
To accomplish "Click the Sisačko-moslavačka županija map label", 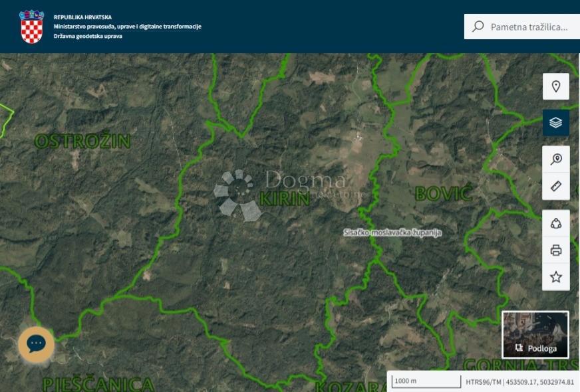I will point(392,233).
